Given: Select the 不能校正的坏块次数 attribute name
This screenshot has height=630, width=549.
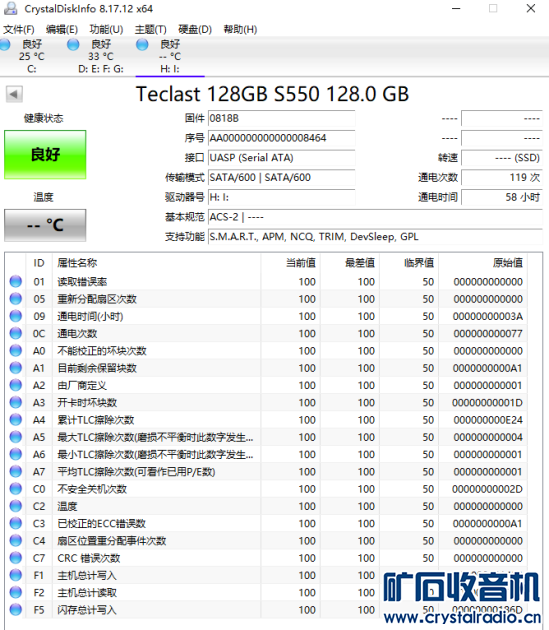Looking at the screenshot, I should pos(102,351).
